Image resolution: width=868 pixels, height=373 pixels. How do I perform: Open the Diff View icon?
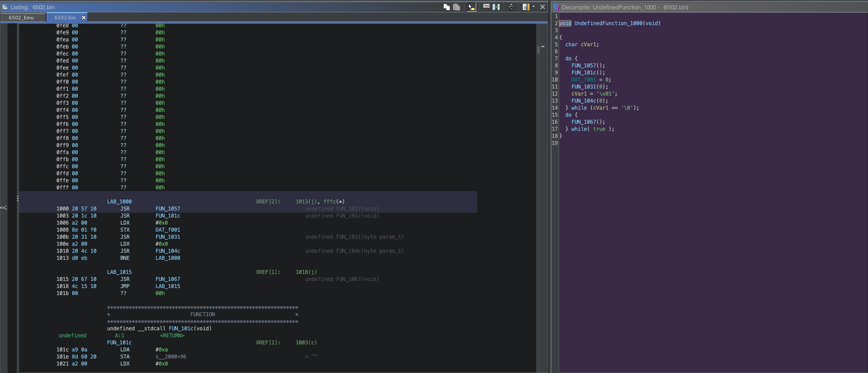click(x=496, y=7)
